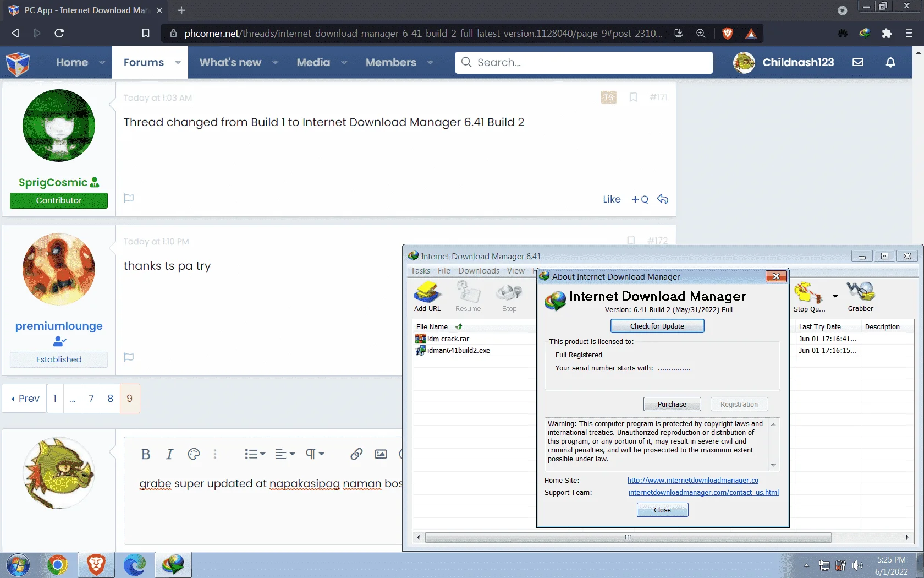Screen dimensions: 924x578
Task: Sort IDM list by File Name column
Action: (432, 327)
